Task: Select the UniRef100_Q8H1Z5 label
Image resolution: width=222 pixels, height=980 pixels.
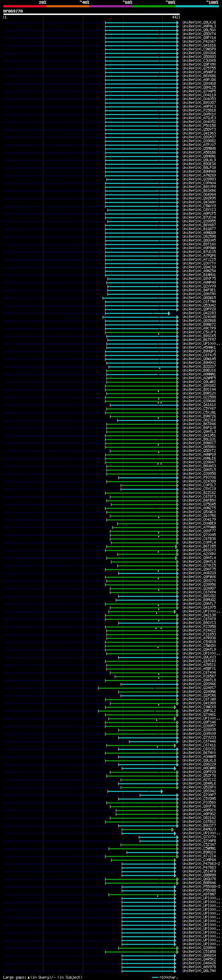Action: tap(199, 88)
